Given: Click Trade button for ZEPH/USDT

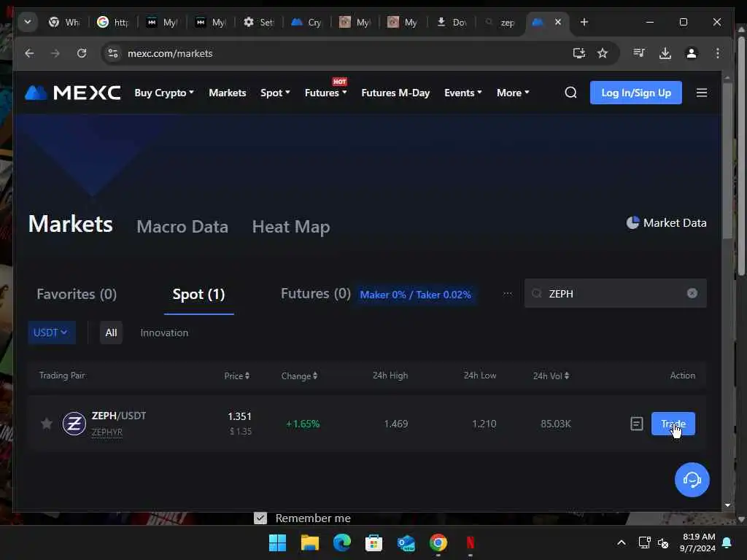Looking at the screenshot, I should point(673,424).
